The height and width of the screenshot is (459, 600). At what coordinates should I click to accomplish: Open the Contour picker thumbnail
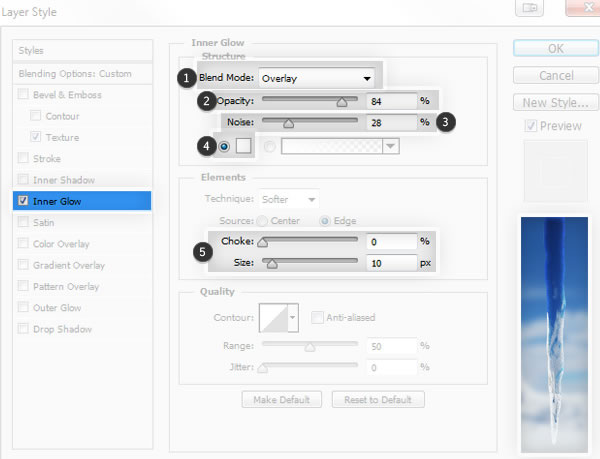[273, 318]
